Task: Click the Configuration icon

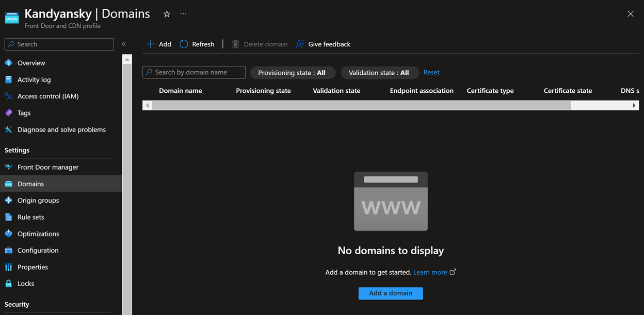Action: click(8, 250)
